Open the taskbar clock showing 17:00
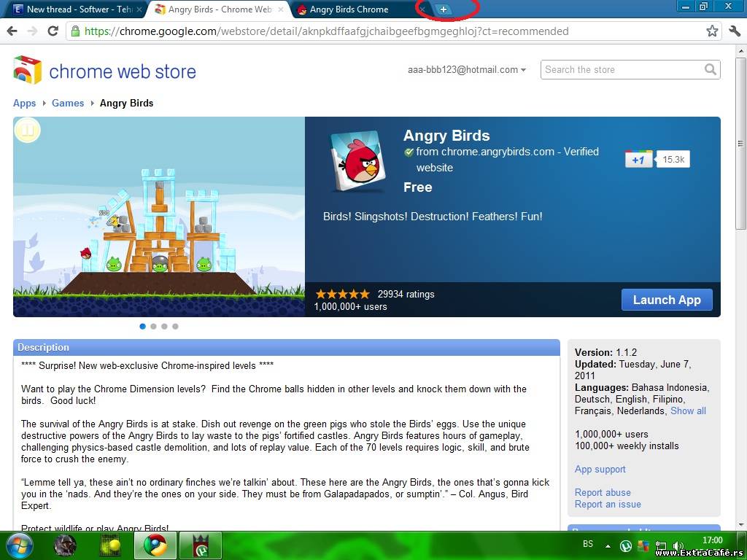Screen dimensions: 747x560 [712, 540]
